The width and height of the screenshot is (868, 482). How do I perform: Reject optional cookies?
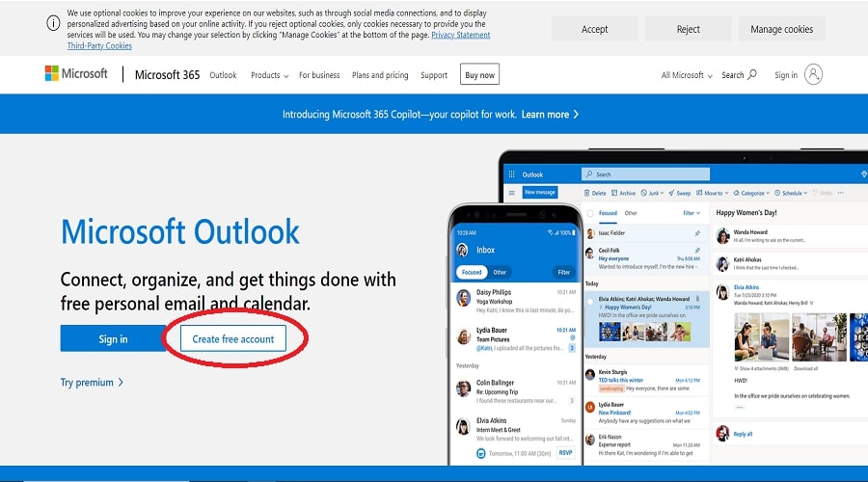click(688, 29)
